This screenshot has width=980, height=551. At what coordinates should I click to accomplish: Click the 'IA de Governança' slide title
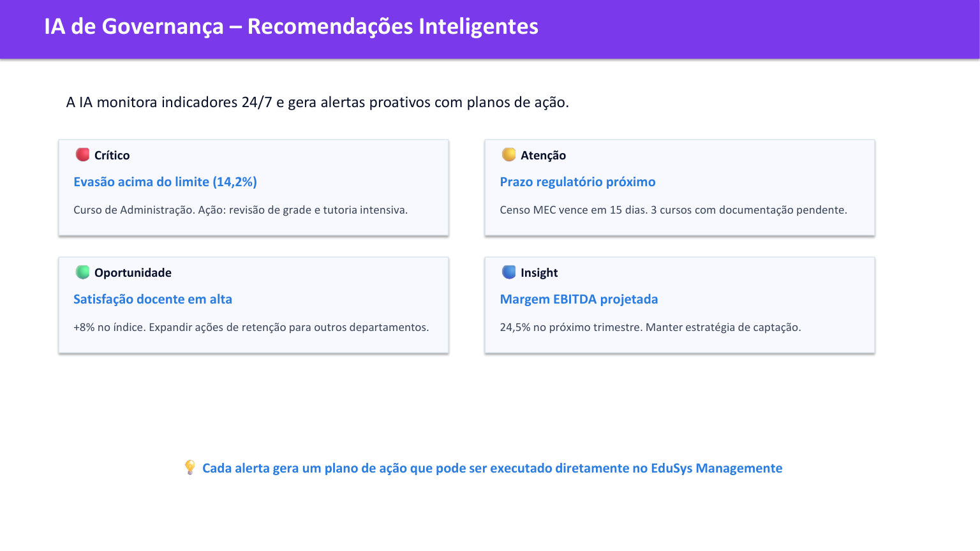[291, 26]
